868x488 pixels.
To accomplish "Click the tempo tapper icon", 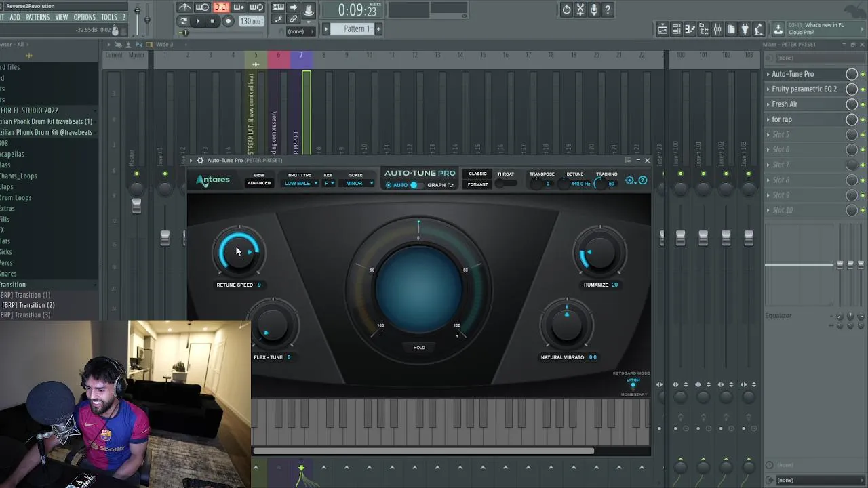I will [x=758, y=28].
